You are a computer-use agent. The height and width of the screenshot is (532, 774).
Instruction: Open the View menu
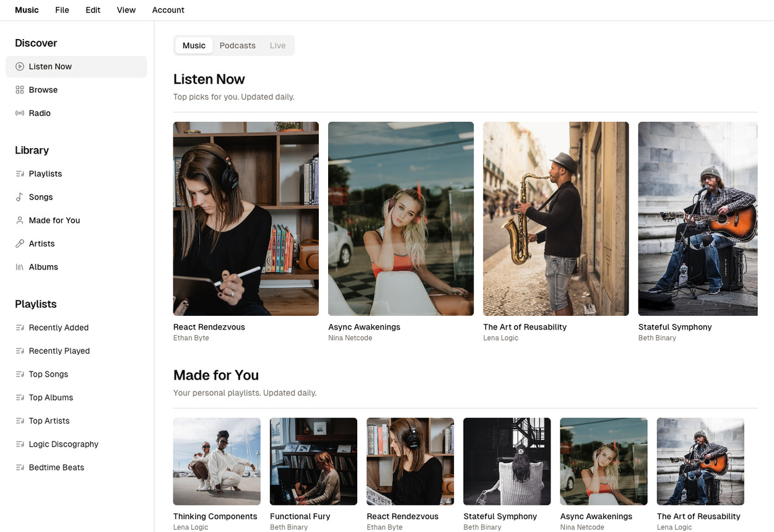coord(126,10)
